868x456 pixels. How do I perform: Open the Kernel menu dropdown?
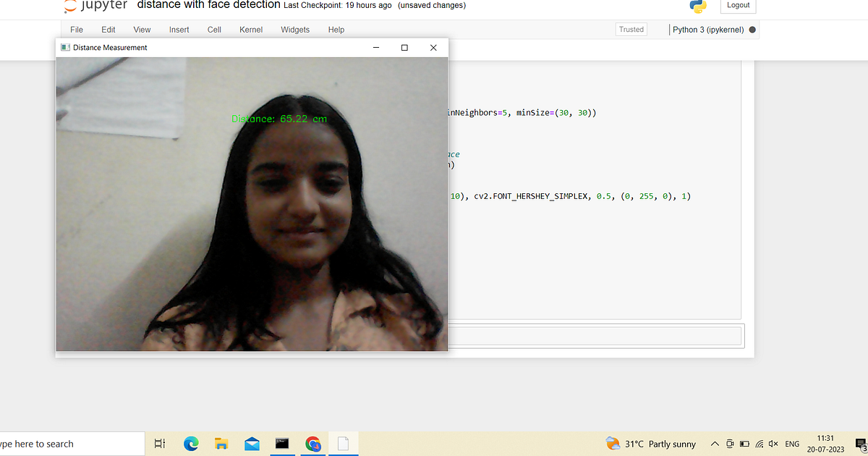pos(250,30)
